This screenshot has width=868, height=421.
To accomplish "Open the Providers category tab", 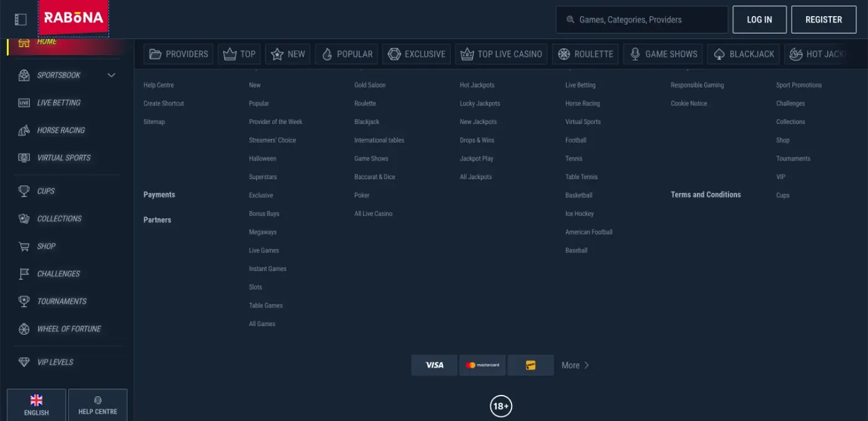I will 179,54.
